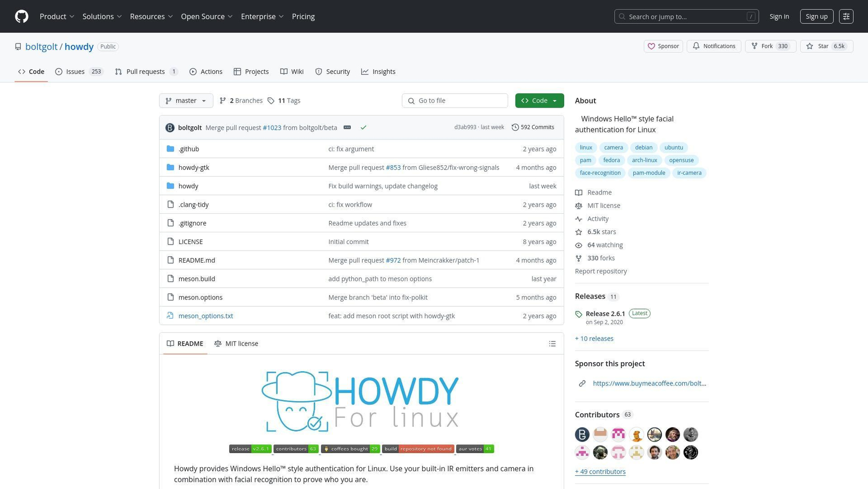
Task: Open the build repository not found badge
Action: pyautogui.click(x=418, y=449)
